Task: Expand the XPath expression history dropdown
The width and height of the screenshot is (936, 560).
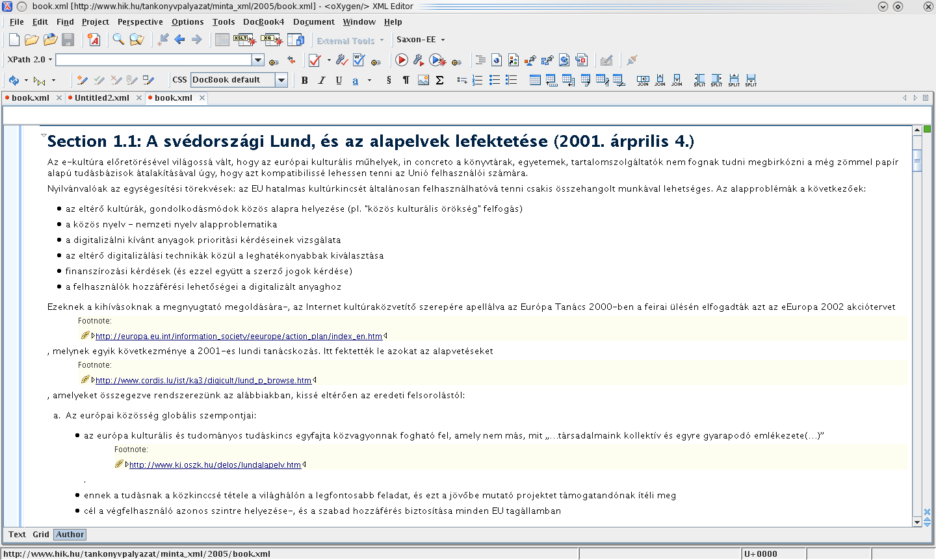Action: point(258,60)
